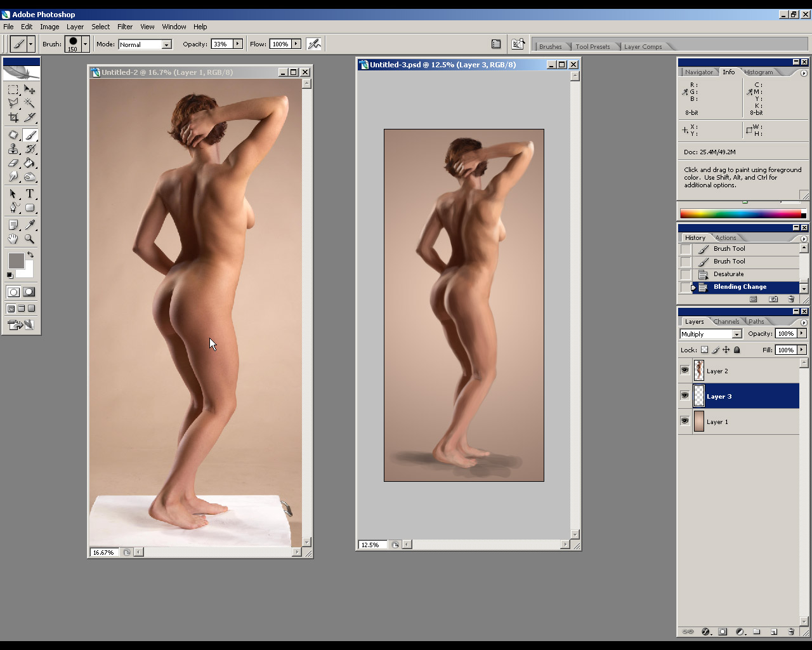The width and height of the screenshot is (812, 650).
Task: Select the Eyedropper tool
Action: (30, 225)
